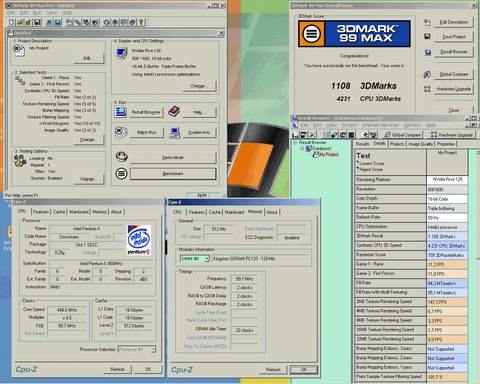Click the Batch Run button
The height and width of the screenshot is (384, 480).
[147, 132]
